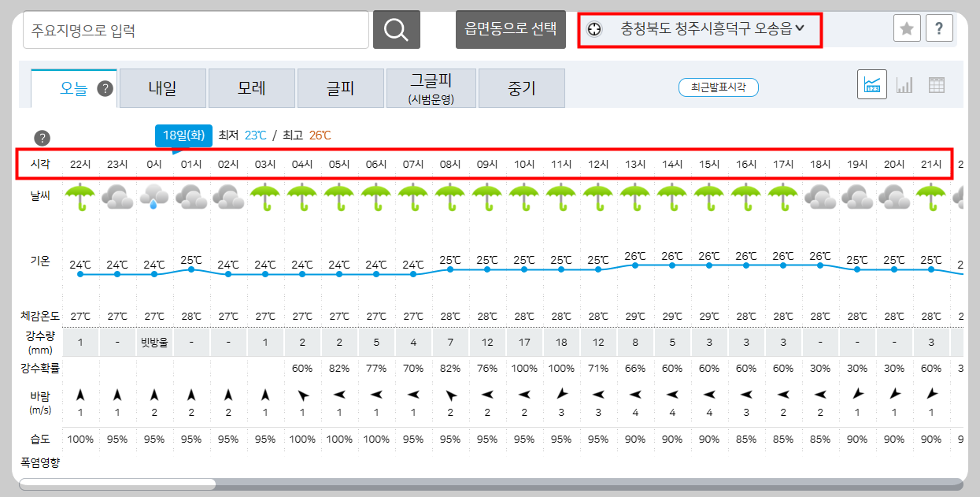The width and height of the screenshot is (980, 497).
Task: Open the 중기 forecast tab
Action: pos(521,88)
